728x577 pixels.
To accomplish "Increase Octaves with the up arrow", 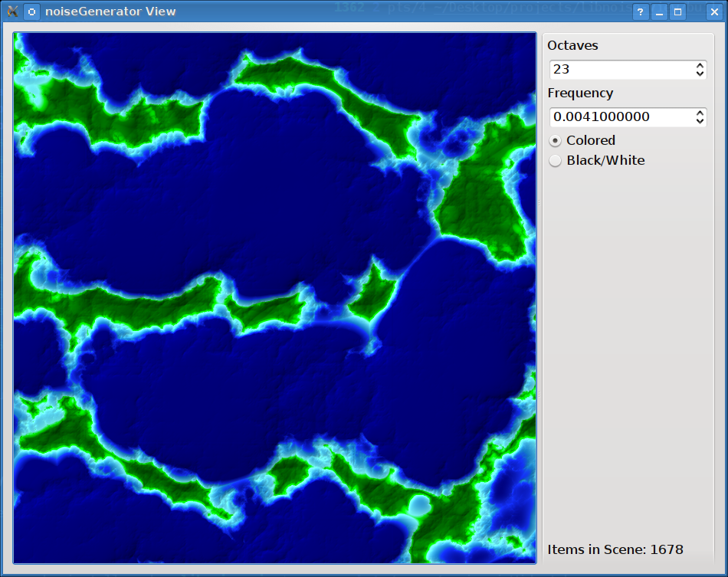I will pos(700,66).
